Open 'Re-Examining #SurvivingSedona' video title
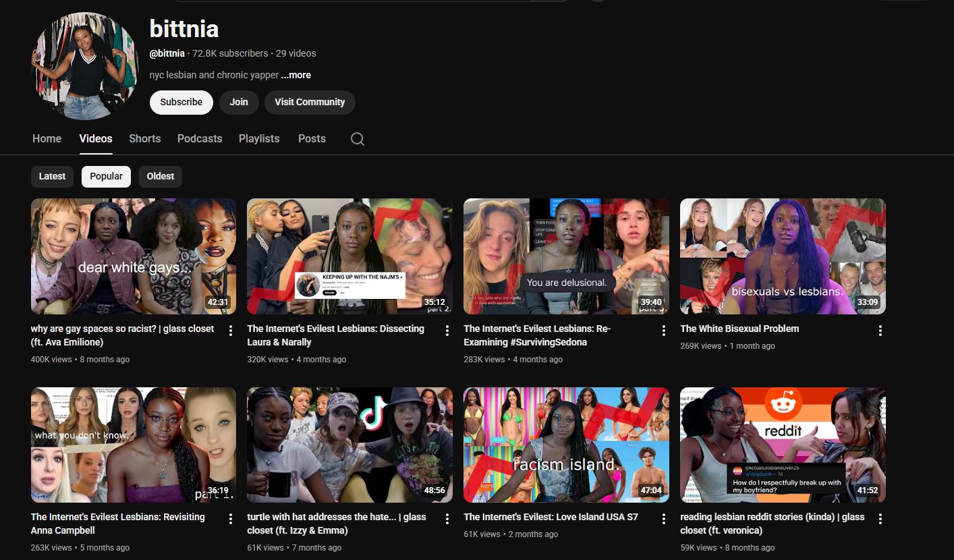954x560 pixels. click(x=537, y=335)
